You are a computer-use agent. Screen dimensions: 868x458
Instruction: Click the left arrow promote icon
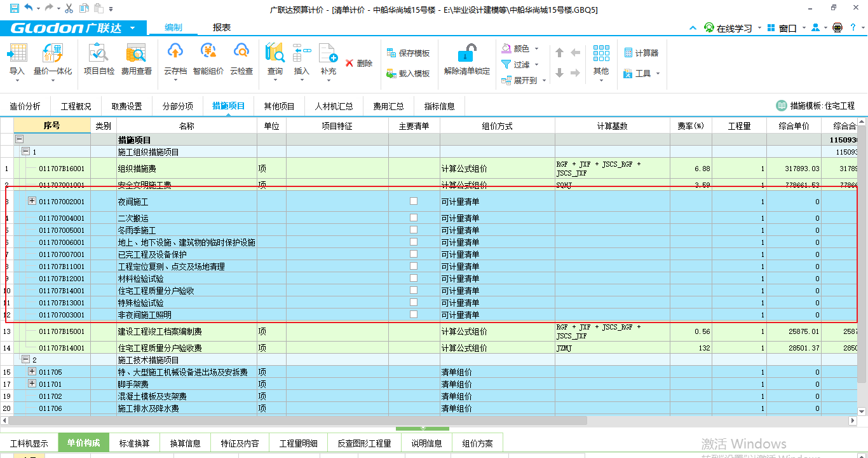pyautogui.click(x=575, y=53)
